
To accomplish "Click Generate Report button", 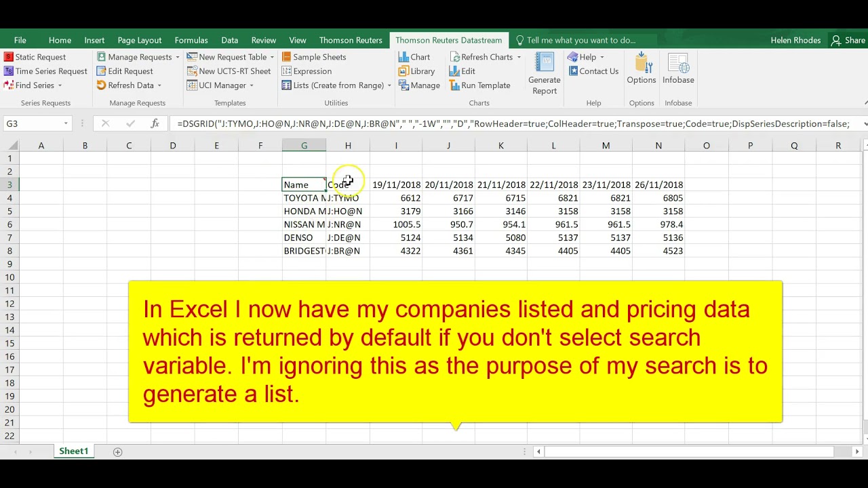I will 544,73.
